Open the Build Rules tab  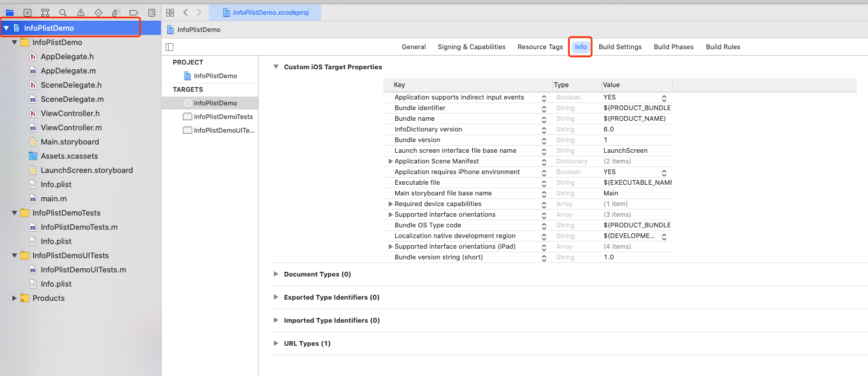(x=723, y=47)
